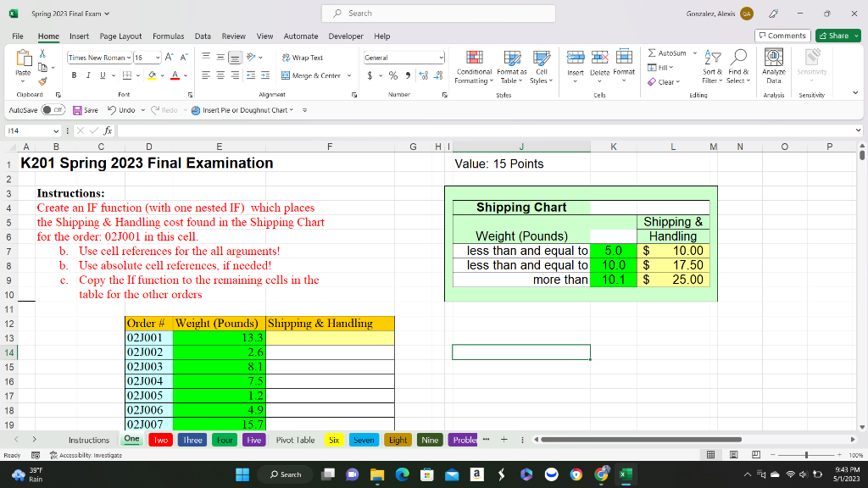868x488 pixels.
Task: Open the Page Layout ribbon tab
Action: coord(120,36)
